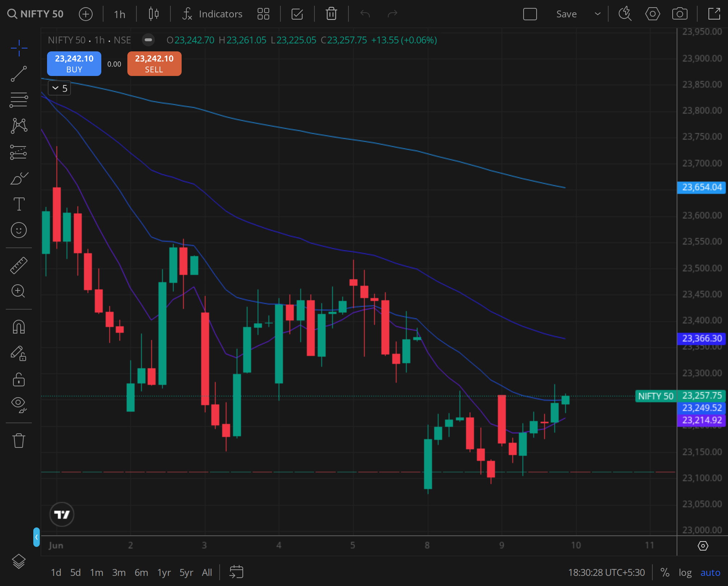Toggle auto scale mode

coord(710,573)
